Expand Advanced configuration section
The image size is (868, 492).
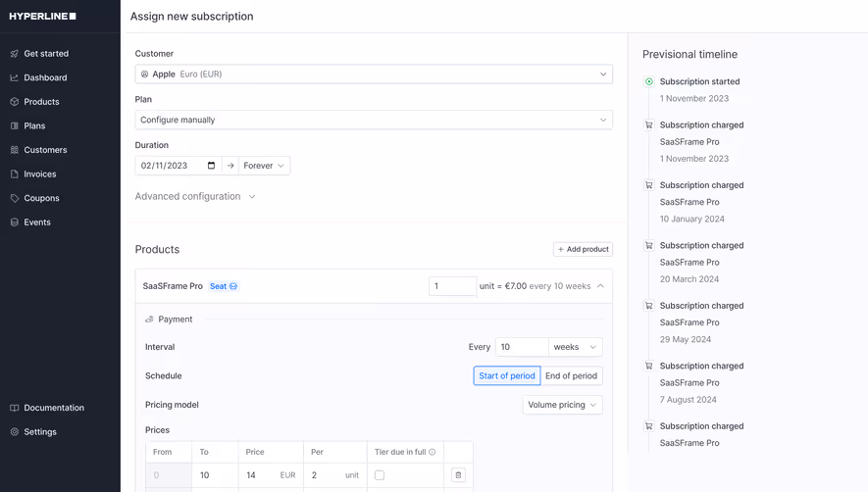point(195,196)
